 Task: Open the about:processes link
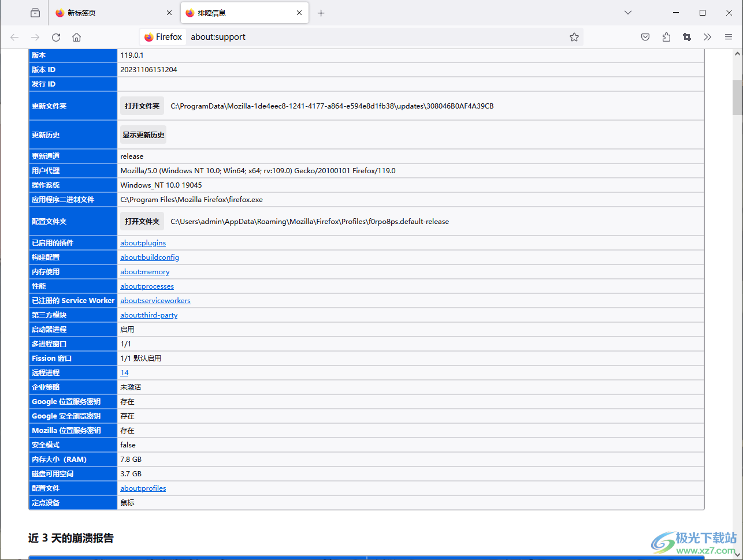[x=147, y=286]
